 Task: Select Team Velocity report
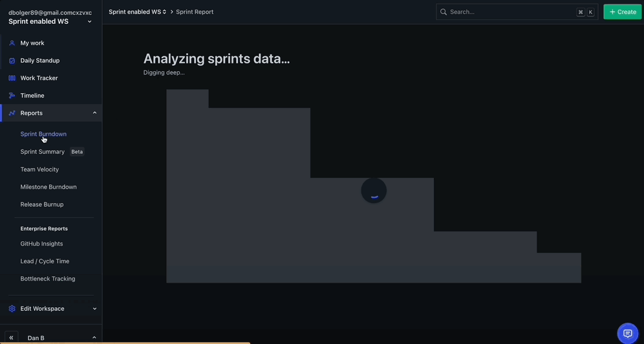pyautogui.click(x=39, y=169)
